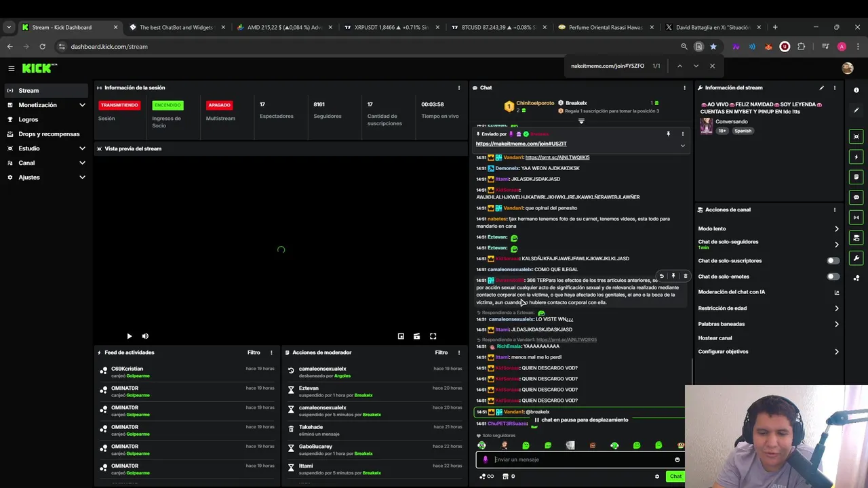Open Logros in left sidebar

point(45,119)
